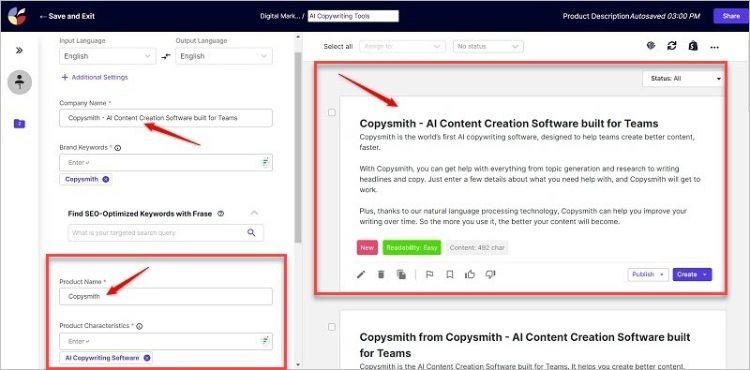Open Input Language dropdown
Viewport: 750px width, 370px height.
click(108, 56)
